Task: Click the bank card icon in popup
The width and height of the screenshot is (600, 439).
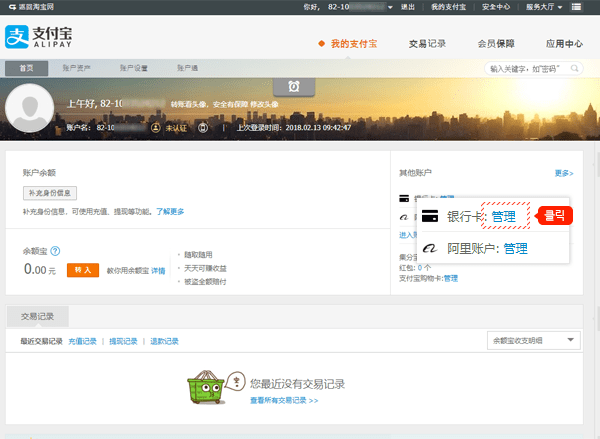Action: [430, 216]
